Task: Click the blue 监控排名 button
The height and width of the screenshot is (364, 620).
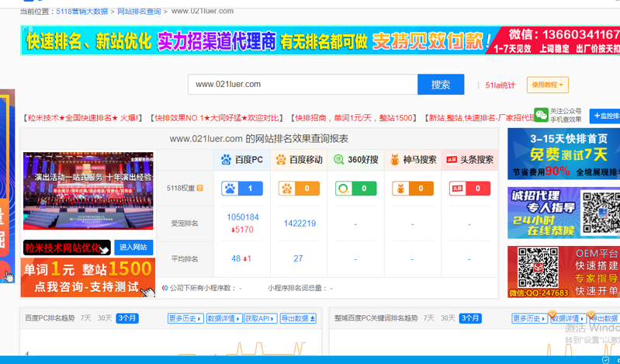Action: [604, 116]
